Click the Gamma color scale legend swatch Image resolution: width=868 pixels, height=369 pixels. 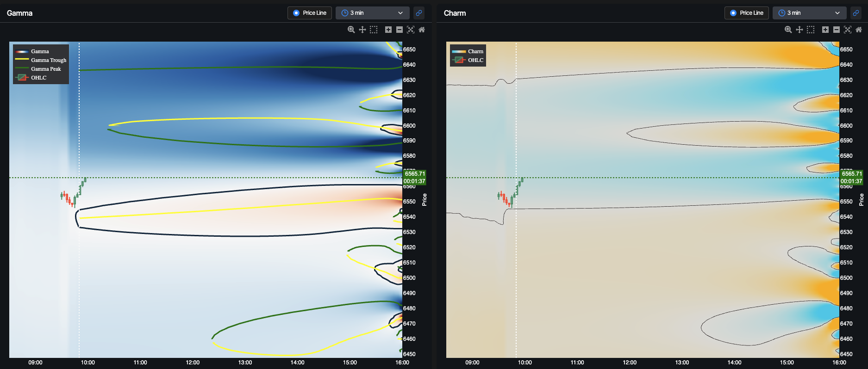(x=22, y=51)
